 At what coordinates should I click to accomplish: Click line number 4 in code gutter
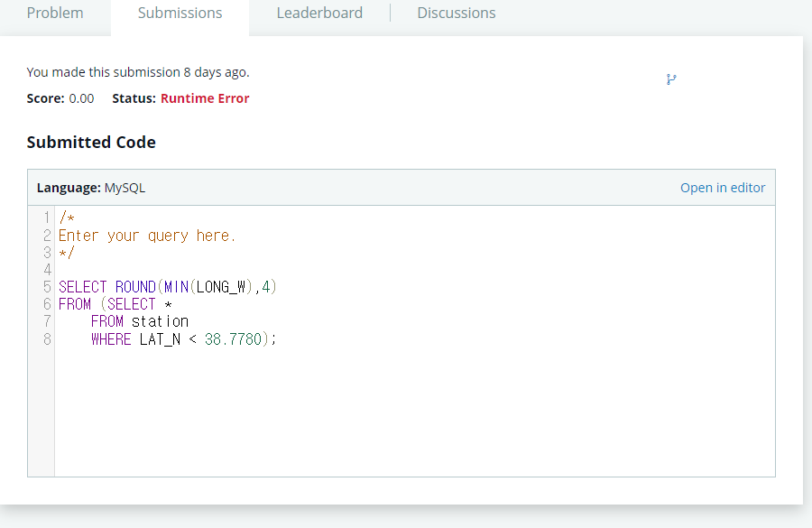click(47, 270)
